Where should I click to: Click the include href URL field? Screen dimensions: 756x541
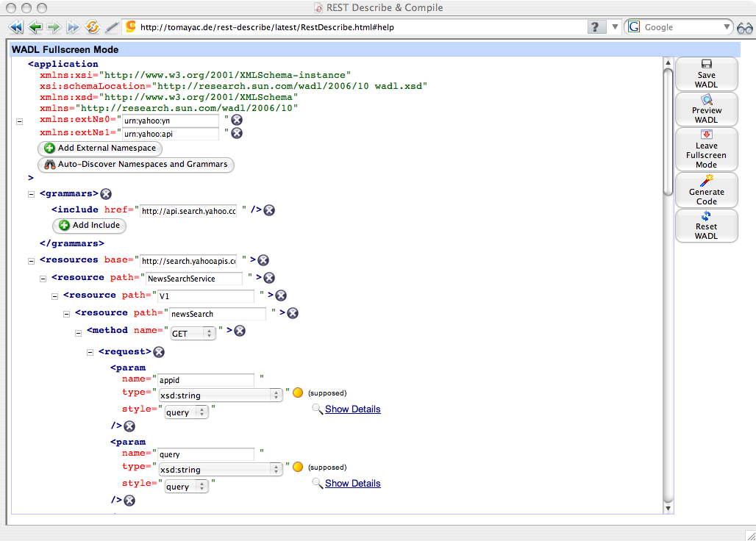point(188,211)
